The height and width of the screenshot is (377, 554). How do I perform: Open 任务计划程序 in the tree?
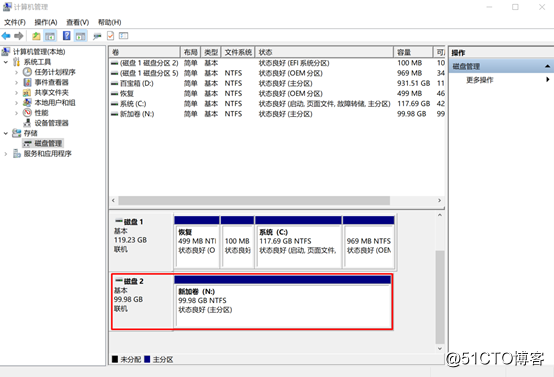pyautogui.click(x=55, y=72)
